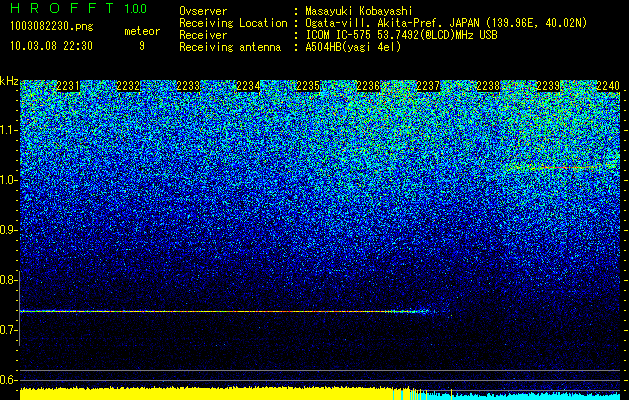Click the 2237 time marker
The height and width of the screenshot is (400, 629).
(x=428, y=85)
